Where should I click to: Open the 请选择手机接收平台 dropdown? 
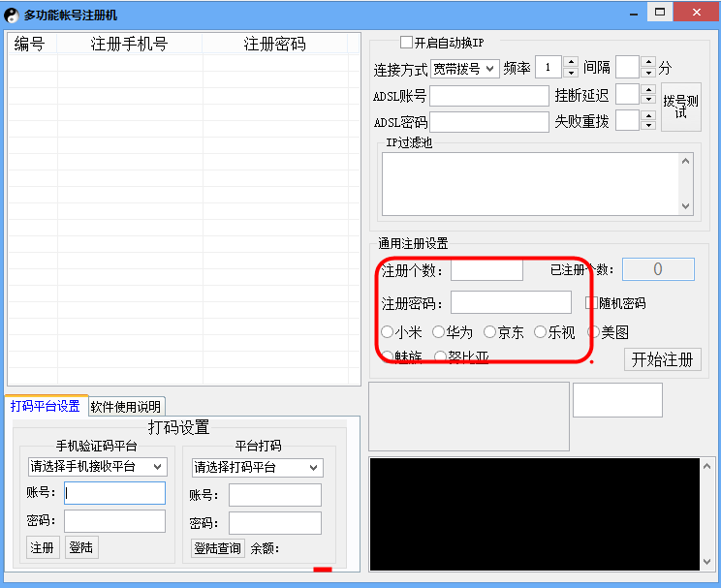click(x=98, y=467)
